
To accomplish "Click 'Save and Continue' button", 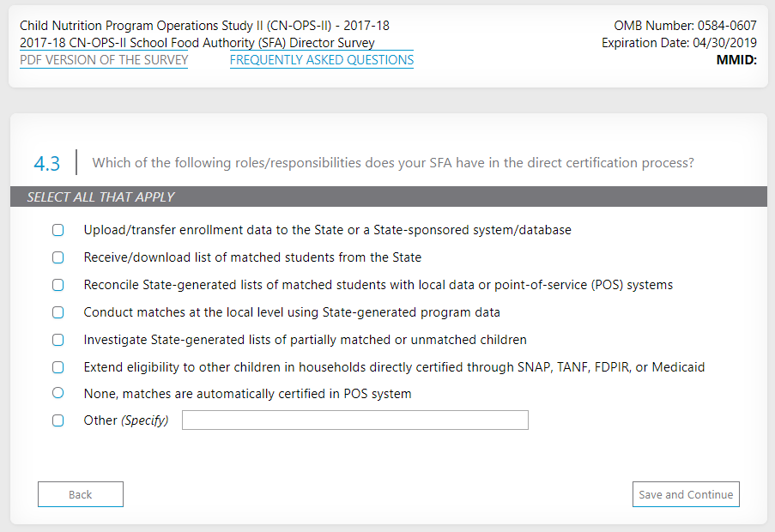I will pos(686,494).
